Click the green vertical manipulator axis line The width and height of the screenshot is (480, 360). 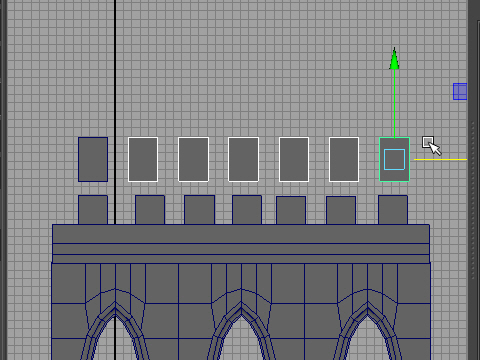tap(394, 103)
